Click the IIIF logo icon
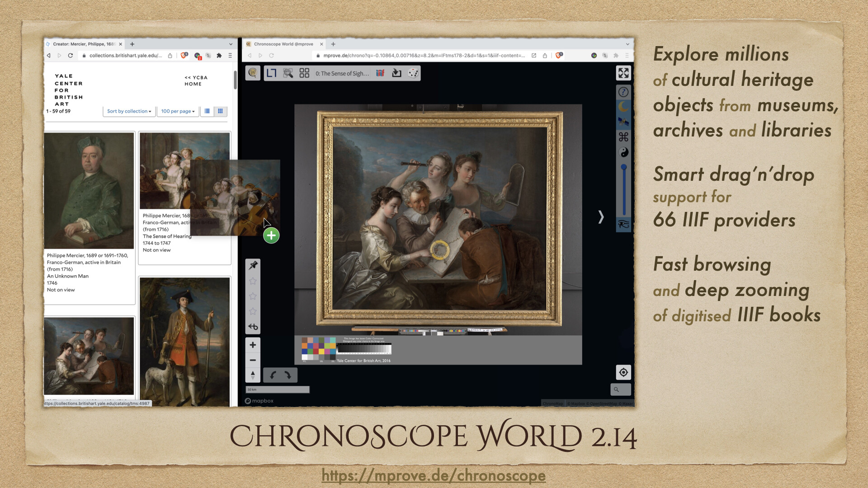868x488 pixels. coord(380,73)
